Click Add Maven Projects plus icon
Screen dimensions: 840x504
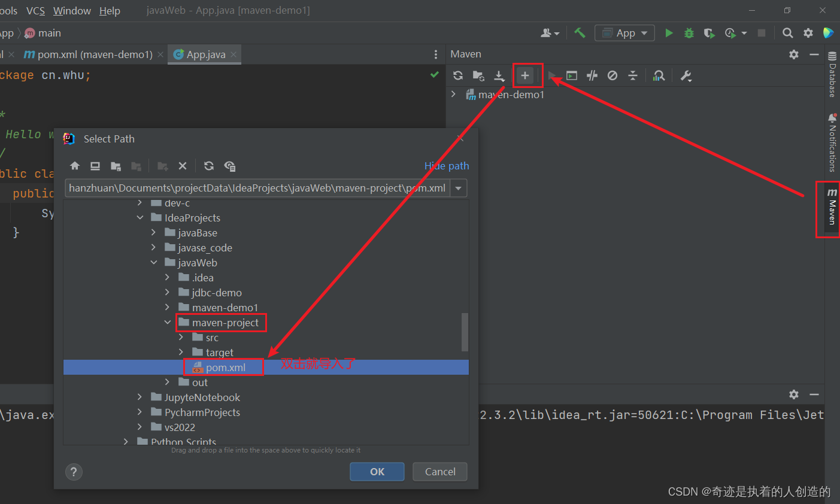coord(525,75)
